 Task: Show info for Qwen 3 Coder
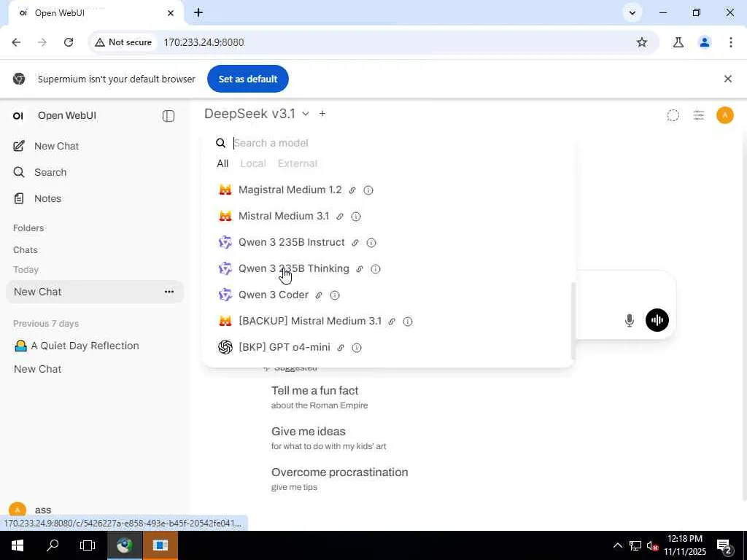tap(335, 295)
